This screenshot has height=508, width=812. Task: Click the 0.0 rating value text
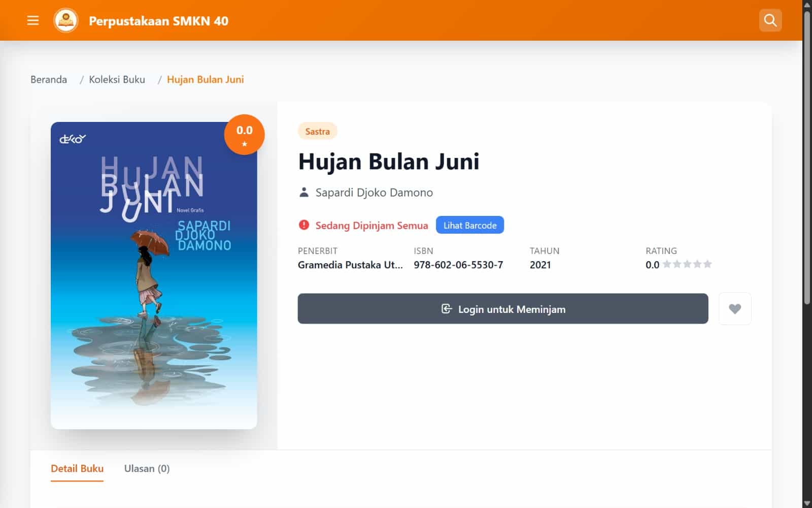[652, 265]
